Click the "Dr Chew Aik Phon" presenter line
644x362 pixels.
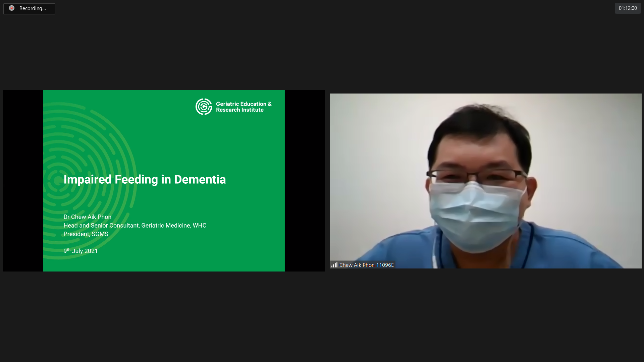tap(87, 217)
